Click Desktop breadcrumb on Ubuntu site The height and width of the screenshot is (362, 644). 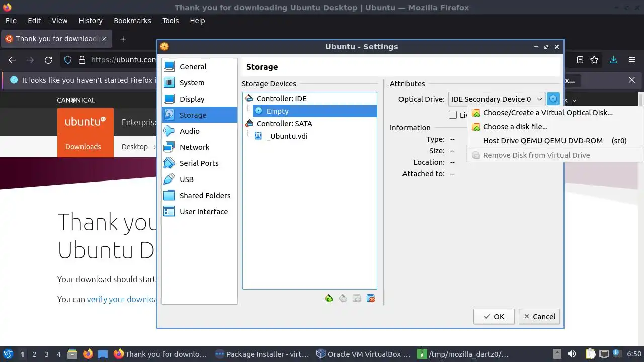tap(135, 147)
